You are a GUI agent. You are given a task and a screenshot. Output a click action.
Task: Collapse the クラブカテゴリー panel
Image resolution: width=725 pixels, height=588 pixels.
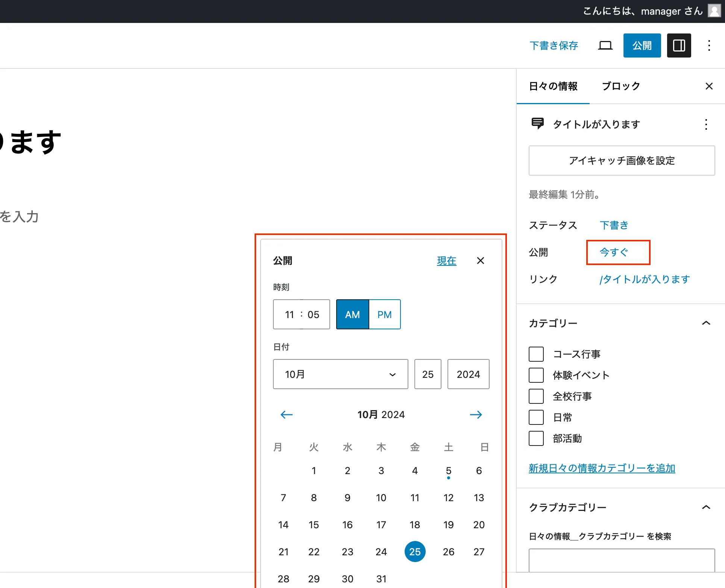(706, 507)
